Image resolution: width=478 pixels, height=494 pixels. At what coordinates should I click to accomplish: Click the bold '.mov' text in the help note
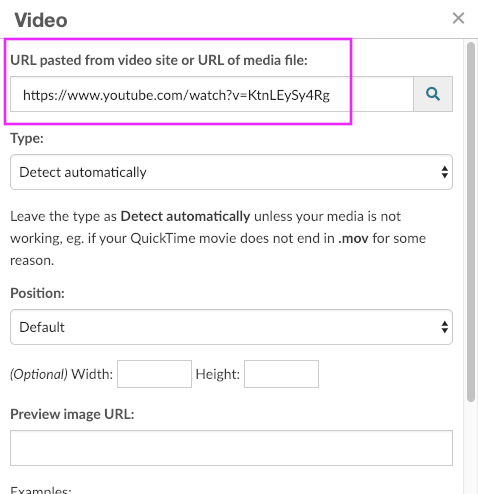[x=353, y=238]
